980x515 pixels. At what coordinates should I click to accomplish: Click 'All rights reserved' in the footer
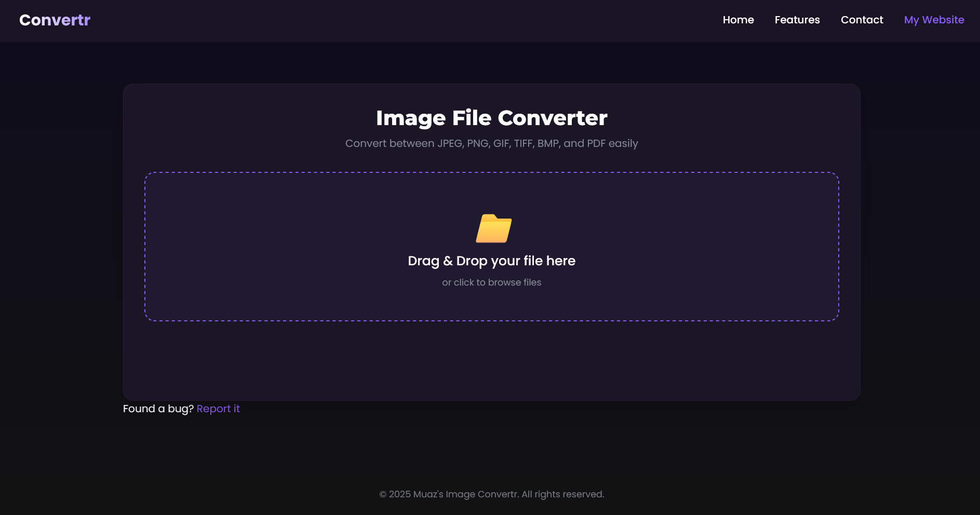pos(562,494)
